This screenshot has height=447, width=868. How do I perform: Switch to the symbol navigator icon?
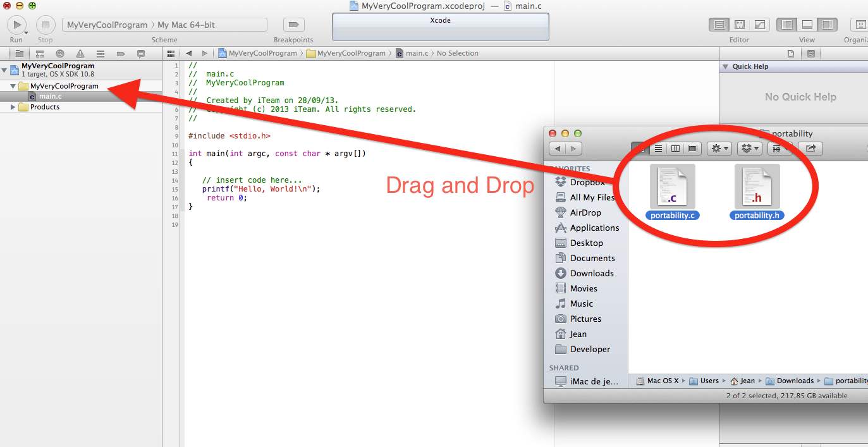pos(40,54)
